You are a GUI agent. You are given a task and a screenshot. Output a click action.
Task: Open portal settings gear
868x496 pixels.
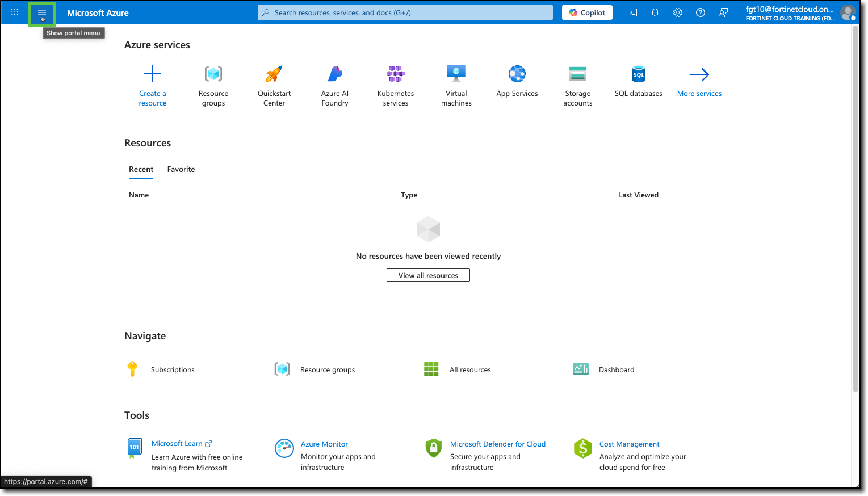(677, 12)
